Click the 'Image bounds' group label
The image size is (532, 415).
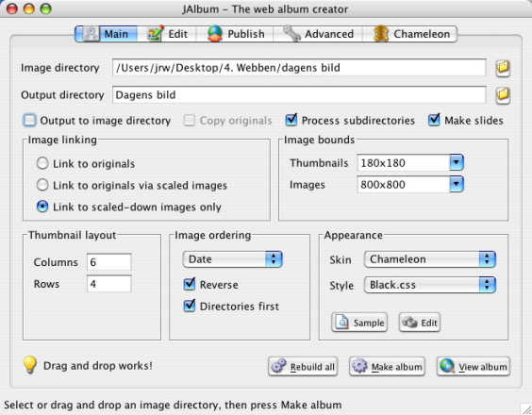coord(319,140)
